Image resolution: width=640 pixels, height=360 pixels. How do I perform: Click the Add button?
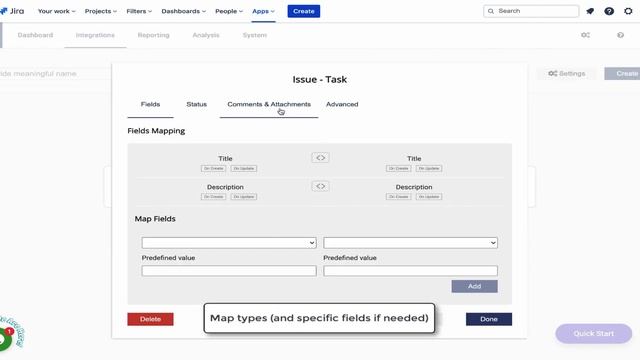coord(474,286)
